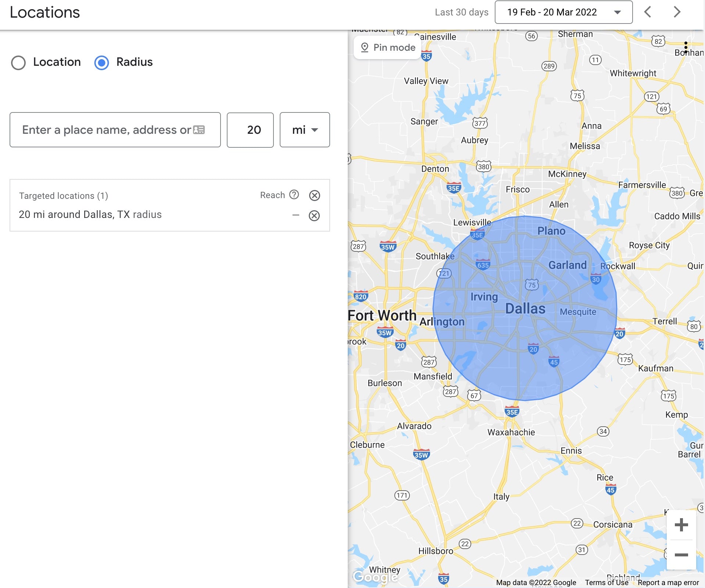Open the distance units dropdown showing mi
The image size is (705, 588).
point(305,130)
